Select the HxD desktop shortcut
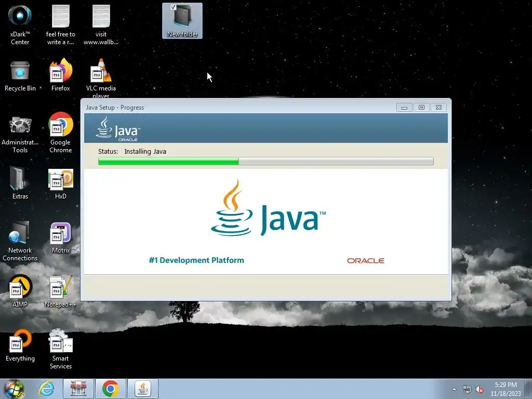 [60, 184]
